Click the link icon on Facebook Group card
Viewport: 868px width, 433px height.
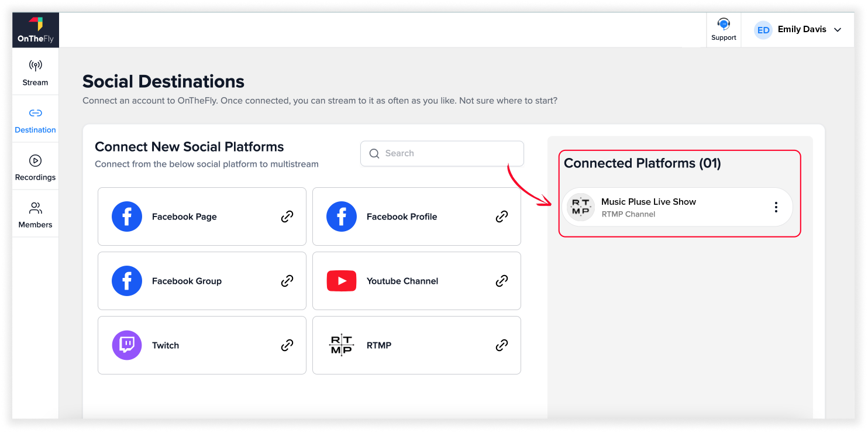pyautogui.click(x=287, y=281)
